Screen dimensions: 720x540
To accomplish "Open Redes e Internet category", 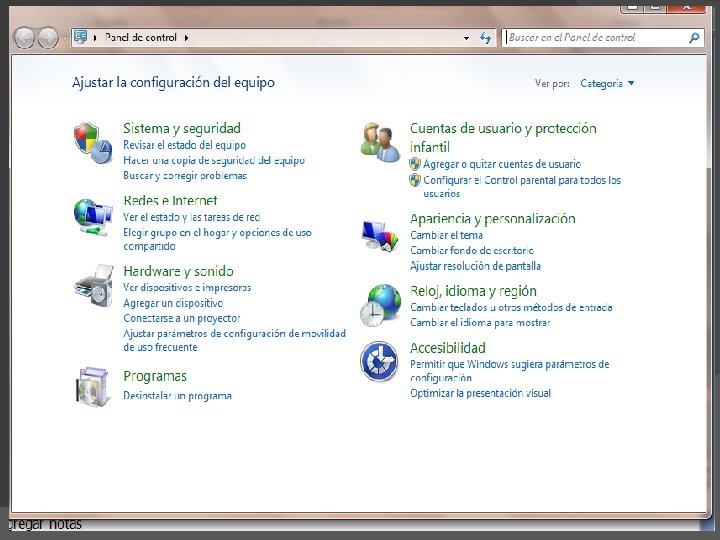I will click(x=170, y=201).
